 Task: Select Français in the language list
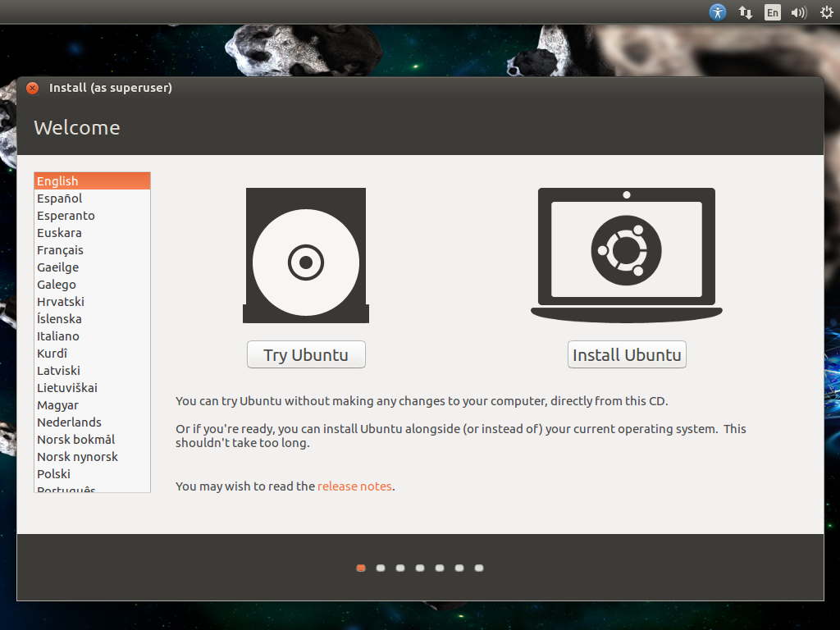pos(92,249)
